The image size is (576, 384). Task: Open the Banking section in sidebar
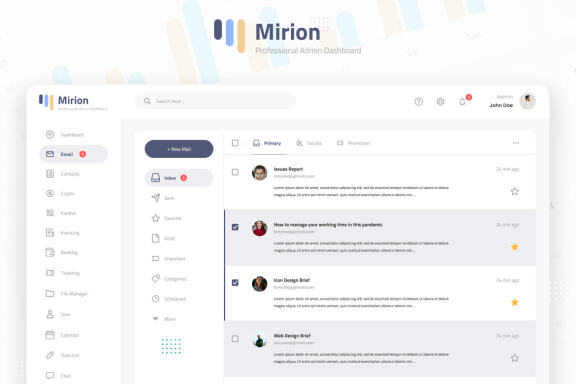point(62,252)
